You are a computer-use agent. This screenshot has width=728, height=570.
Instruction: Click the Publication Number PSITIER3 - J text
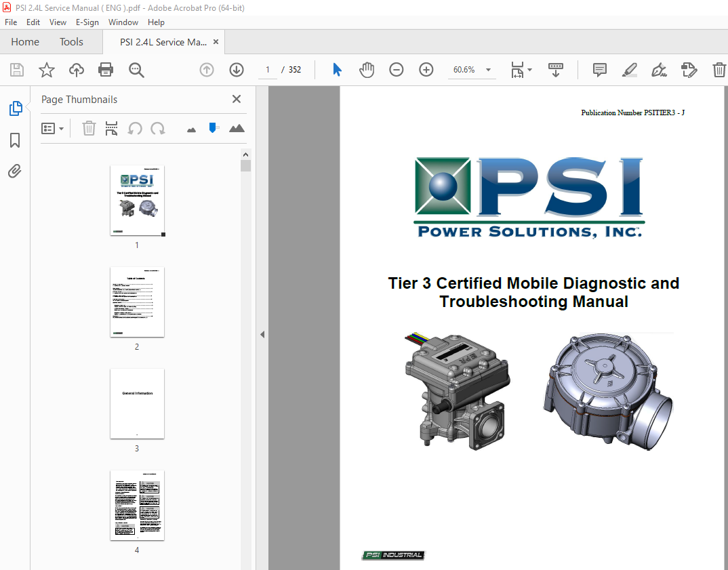coord(633,113)
